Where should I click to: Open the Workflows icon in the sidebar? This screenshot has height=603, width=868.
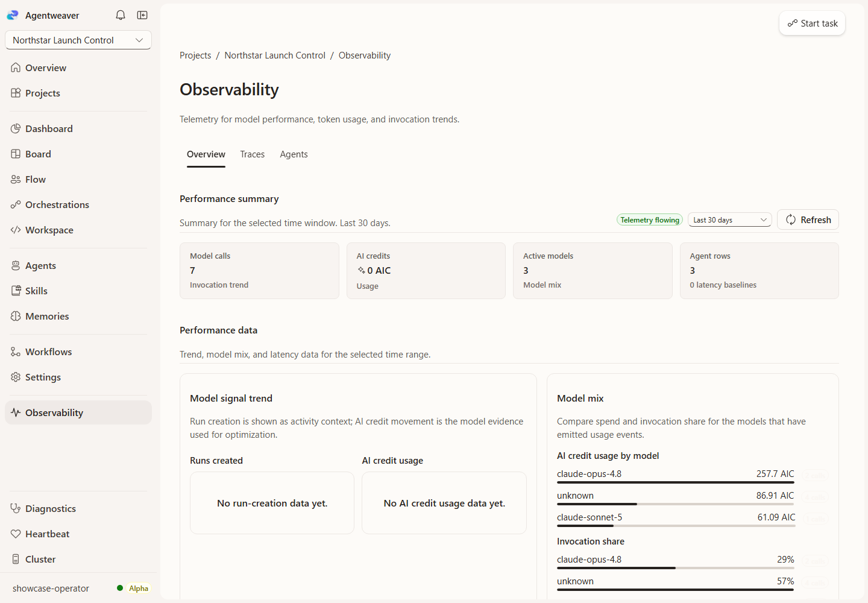pyautogui.click(x=16, y=352)
